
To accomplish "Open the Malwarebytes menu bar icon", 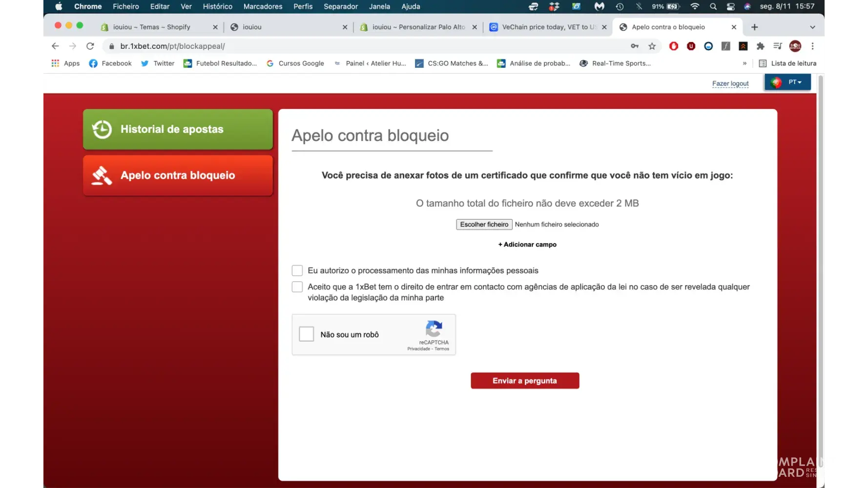I will [x=599, y=6].
